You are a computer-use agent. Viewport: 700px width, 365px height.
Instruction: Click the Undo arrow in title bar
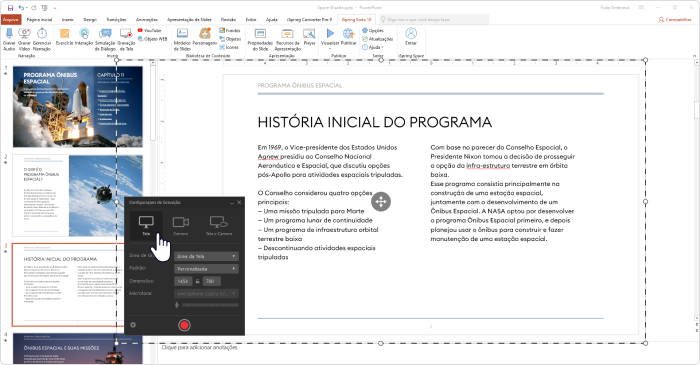click(21, 8)
